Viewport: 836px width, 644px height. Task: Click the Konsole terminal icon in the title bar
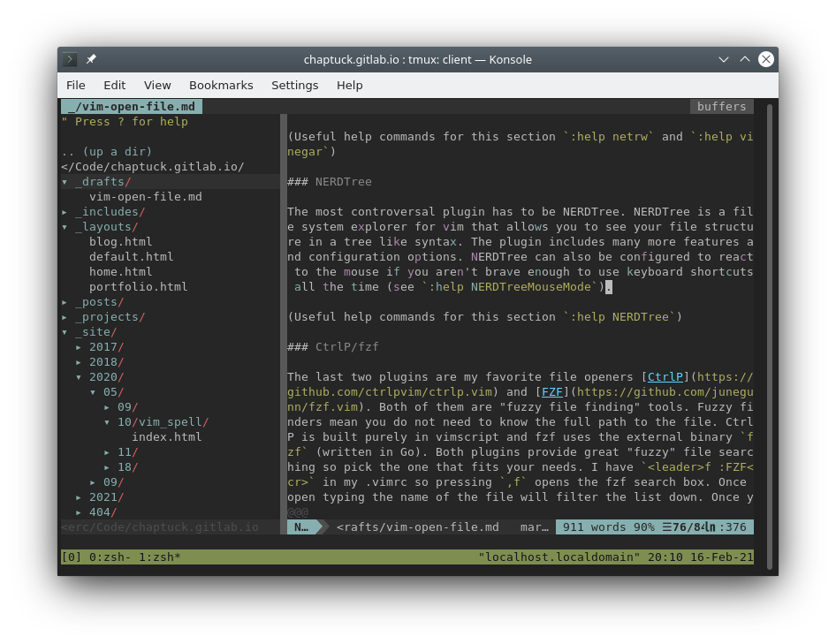pos(69,59)
